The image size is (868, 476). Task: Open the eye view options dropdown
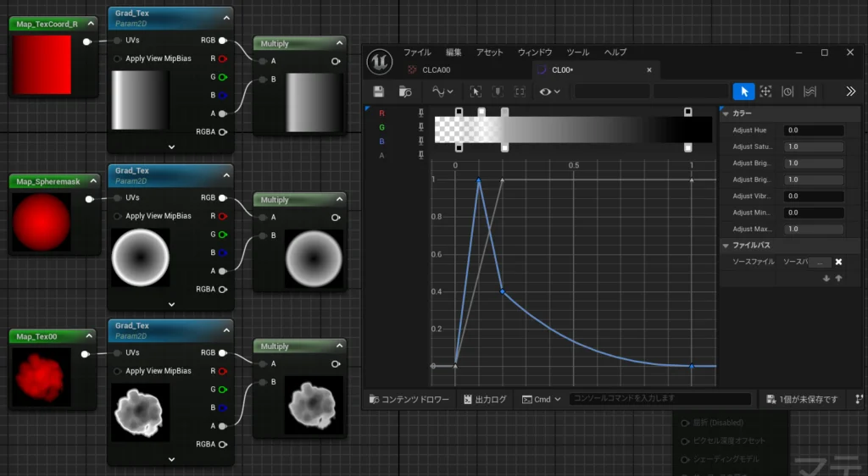[548, 91]
